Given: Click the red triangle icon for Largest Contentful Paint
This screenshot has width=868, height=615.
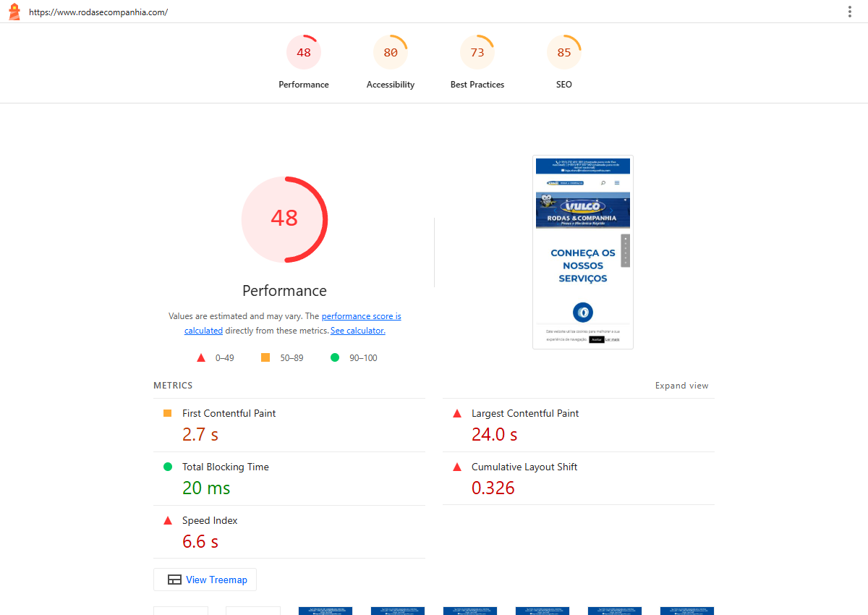Looking at the screenshot, I should point(457,413).
